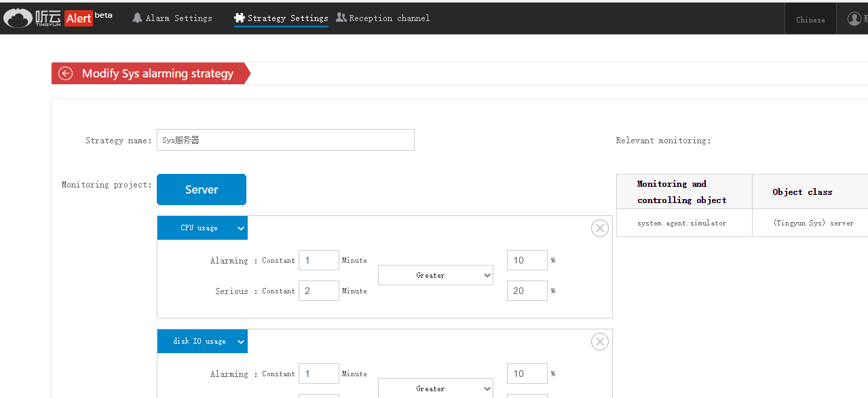Go to Reception channel tab
The height and width of the screenshot is (398, 868).
[389, 18]
